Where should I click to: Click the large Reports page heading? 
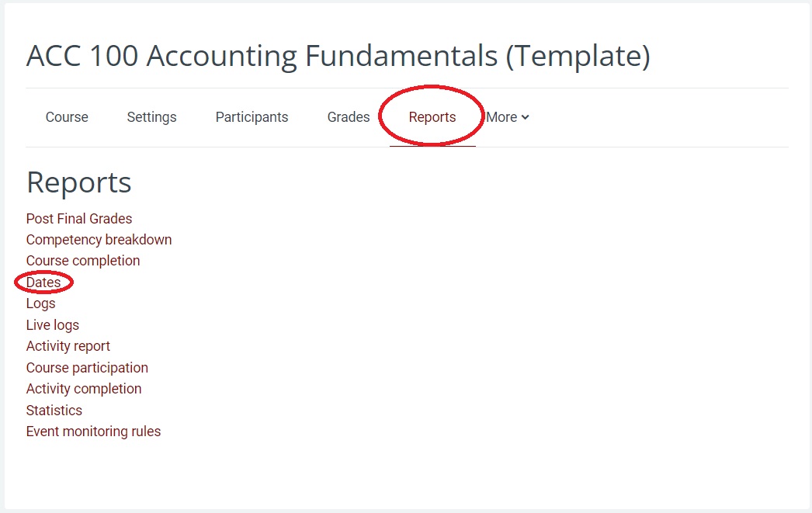pos(78,182)
